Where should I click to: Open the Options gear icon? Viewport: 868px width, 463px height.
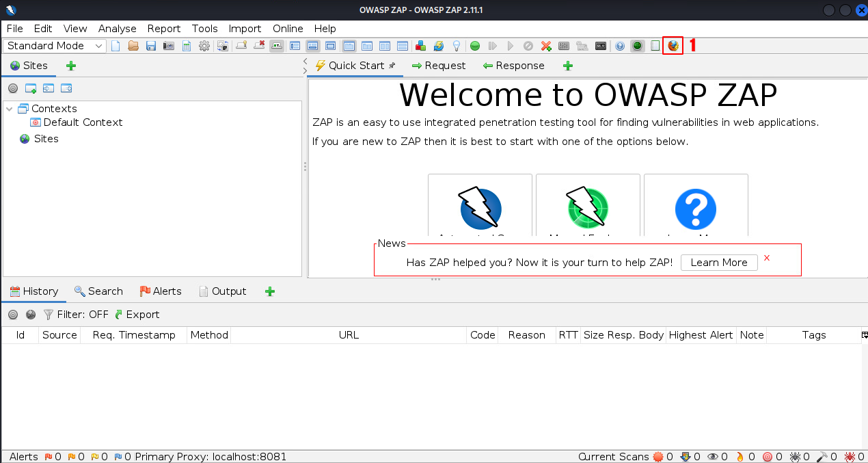(204, 46)
